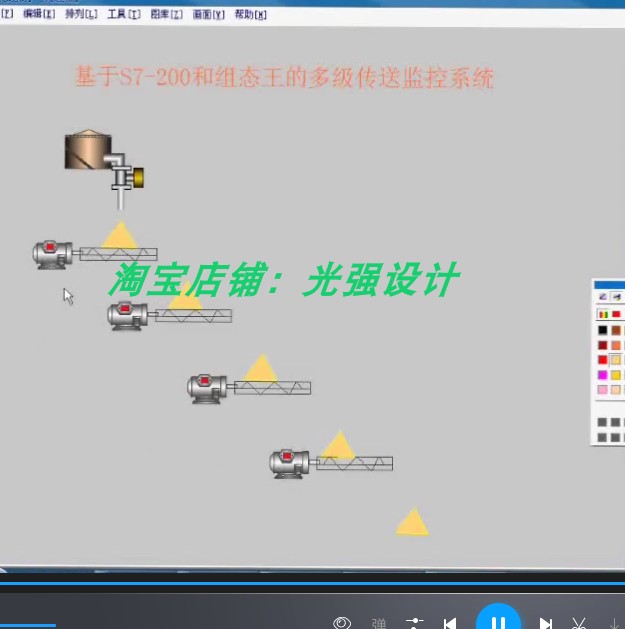625x629 pixels.
Task: Pick the highlighted light-yellow color swatch
Action: click(616, 360)
